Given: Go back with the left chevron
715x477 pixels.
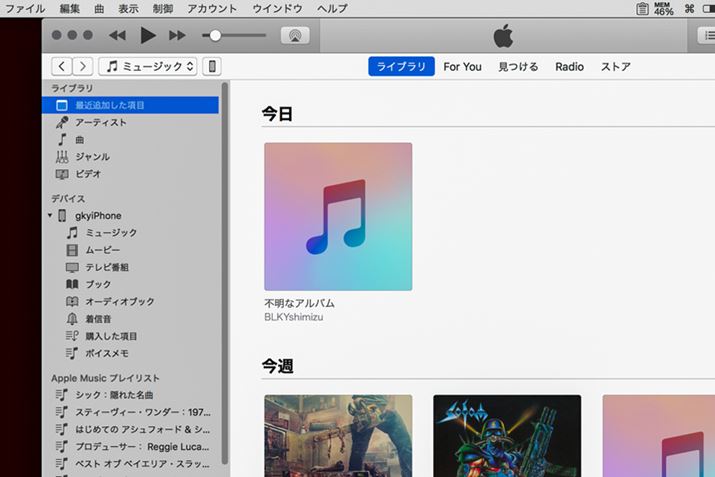Looking at the screenshot, I should pyautogui.click(x=62, y=67).
